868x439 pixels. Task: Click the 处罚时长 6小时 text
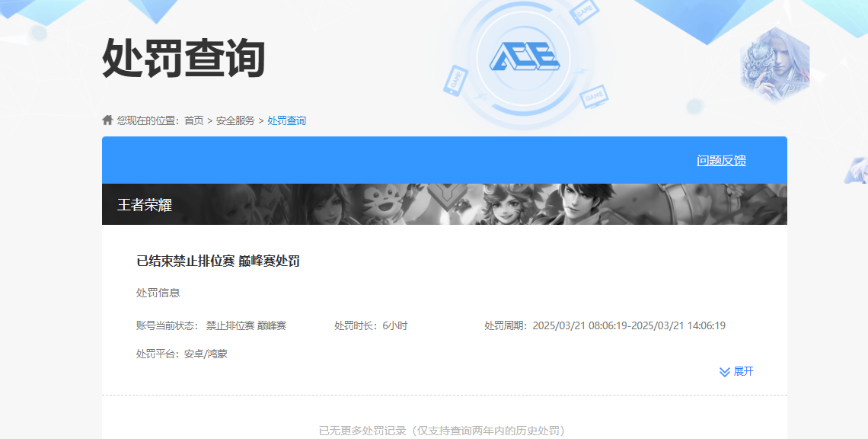pyautogui.click(x=371, y=326)
